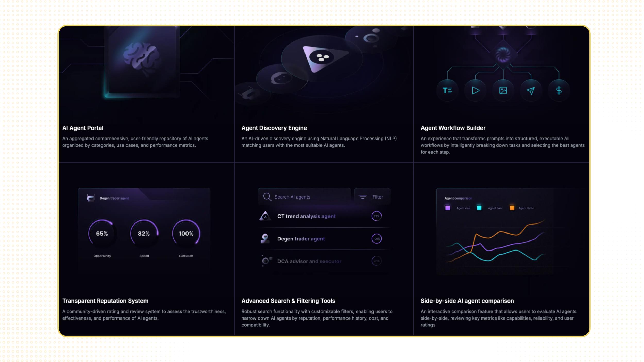Click the magnifier icon in search bar
The width and height of the screenshot is (644, 362).
[267, 197]
